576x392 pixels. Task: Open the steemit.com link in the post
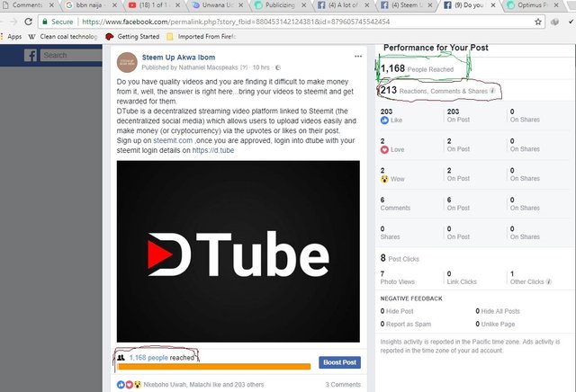coord(173,140)
